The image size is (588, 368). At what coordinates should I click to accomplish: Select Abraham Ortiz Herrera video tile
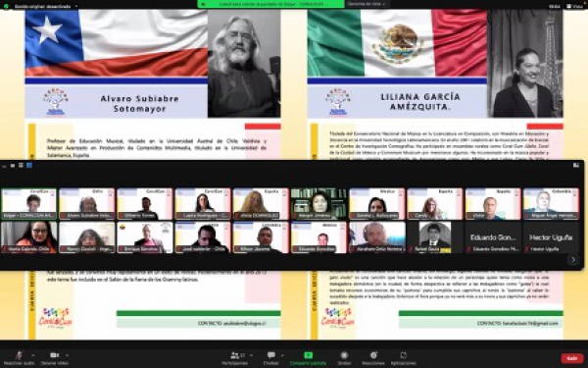click(x=377, y=237)
